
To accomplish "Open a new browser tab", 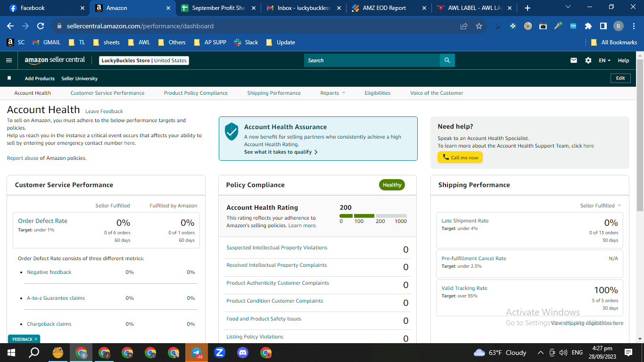I will coord(528,8).
